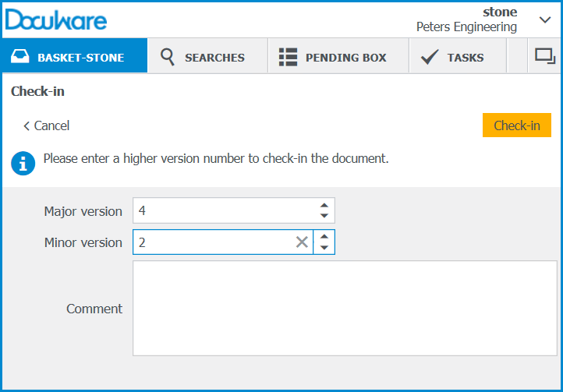Focus the Major version input field
Image resolution: width=563 pixels, height=392 pixels.
tap(224, 210)
